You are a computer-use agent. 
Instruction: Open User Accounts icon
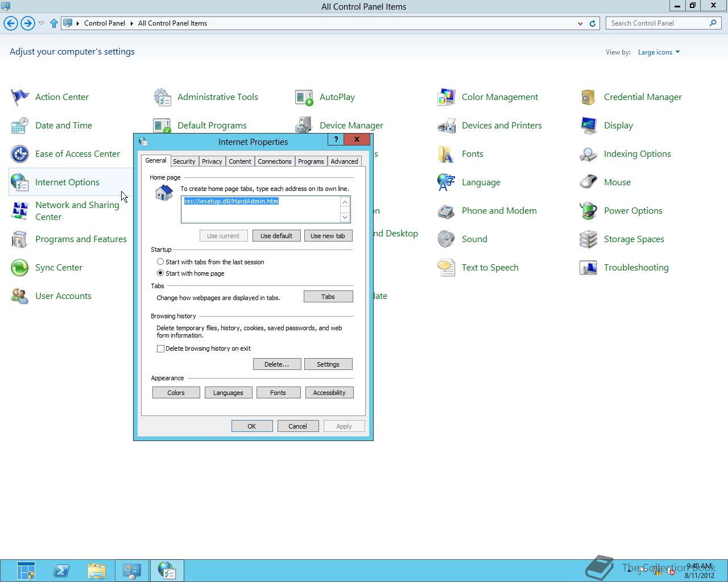coord(20,296)
